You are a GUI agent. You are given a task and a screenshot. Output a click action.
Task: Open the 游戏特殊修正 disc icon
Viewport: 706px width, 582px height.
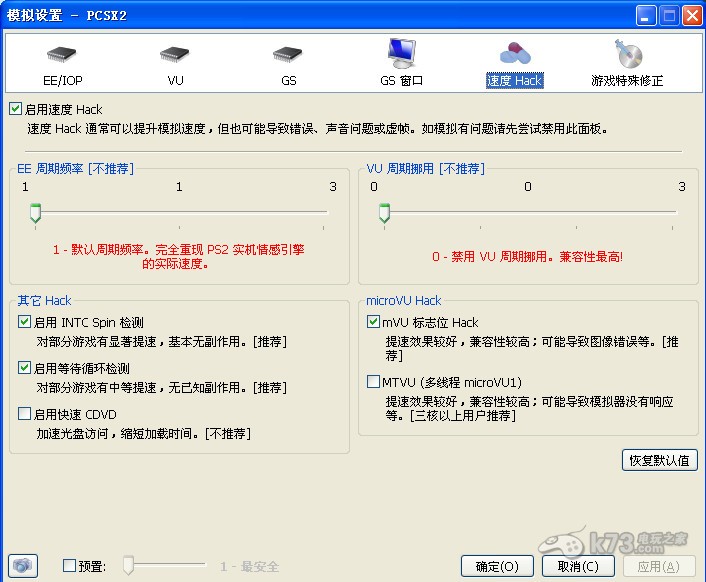click(628, 55)
